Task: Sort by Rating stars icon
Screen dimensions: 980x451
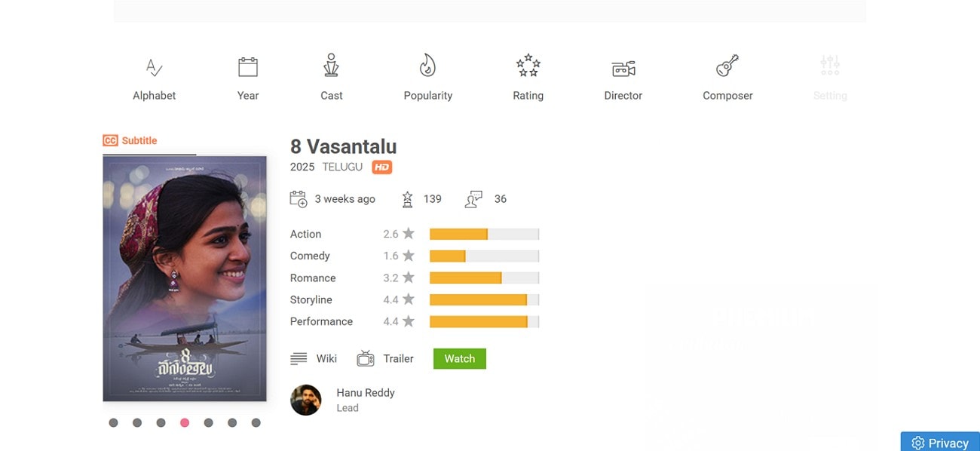Action: [x=528, y=66]
